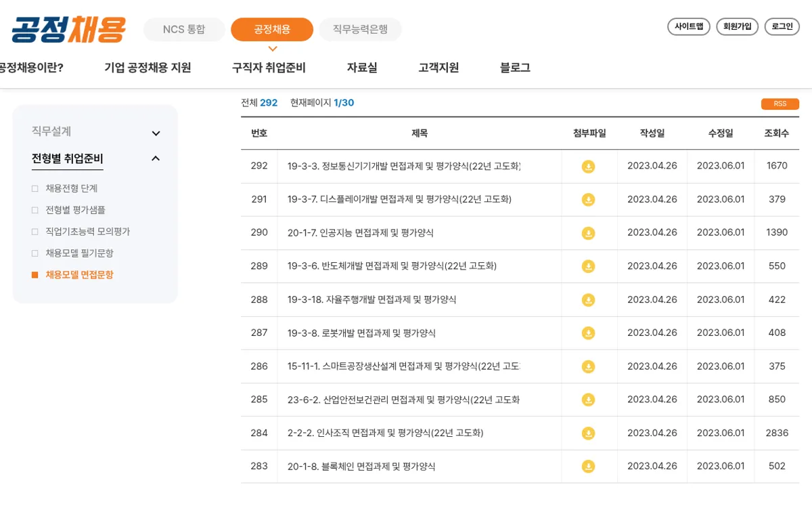Go to 채용전형 단계 in sidebar
The image size is (812, 508).
(x=72, y=188)
